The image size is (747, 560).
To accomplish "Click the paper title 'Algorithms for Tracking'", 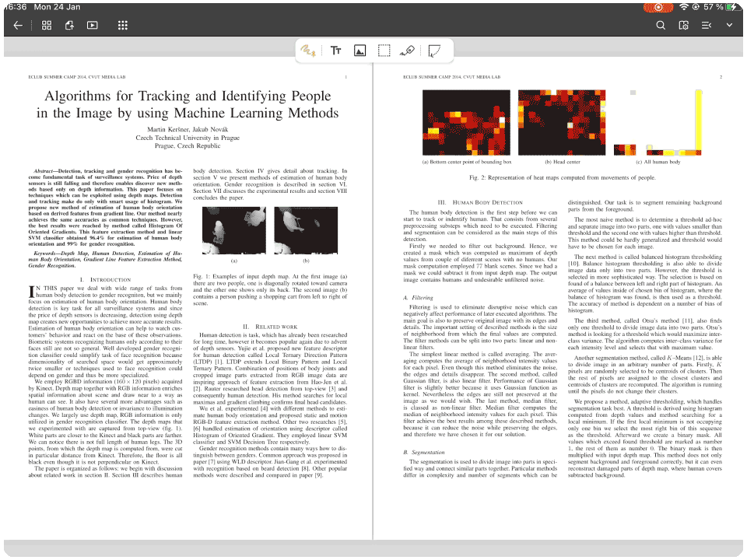I will point(188,104).
